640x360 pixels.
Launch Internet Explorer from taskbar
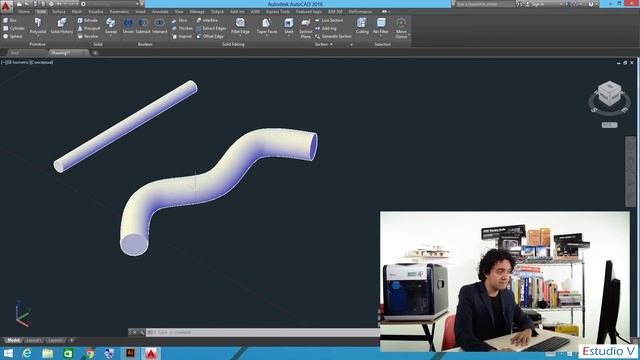tap(27, 353)
